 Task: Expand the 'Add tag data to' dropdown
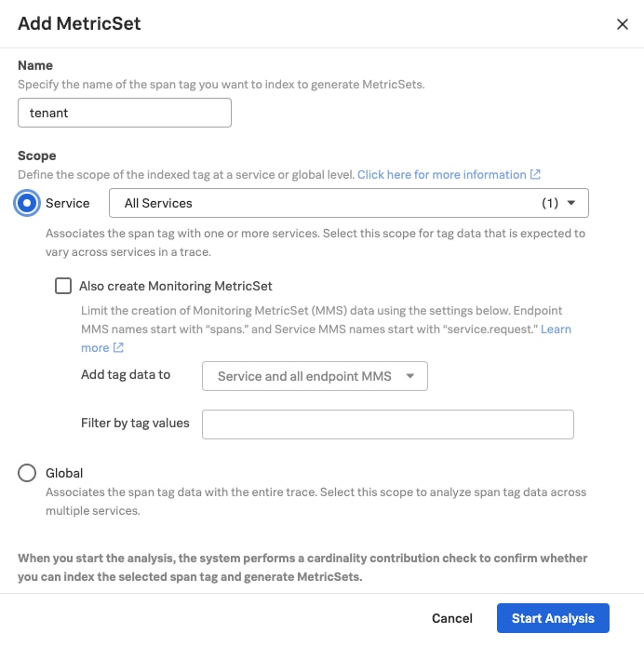tap(314, 376)
